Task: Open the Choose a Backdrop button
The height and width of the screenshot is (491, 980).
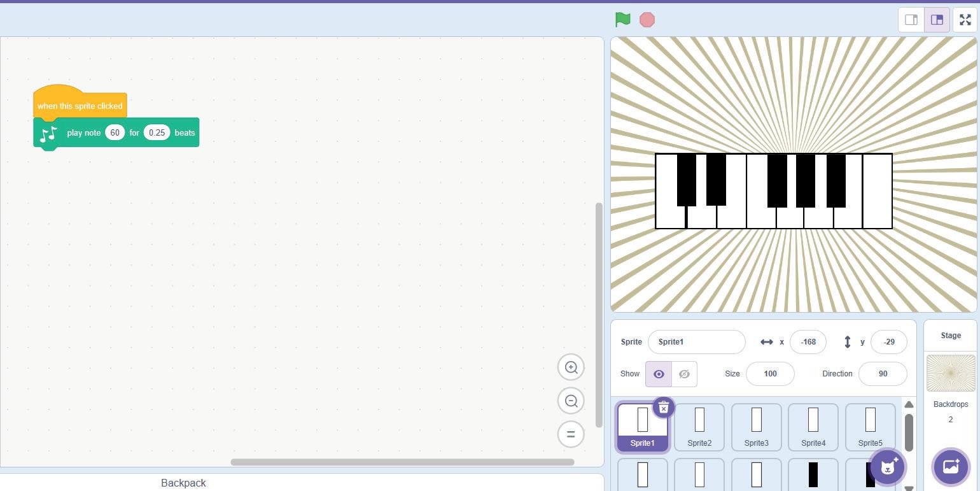Action: 951,467
